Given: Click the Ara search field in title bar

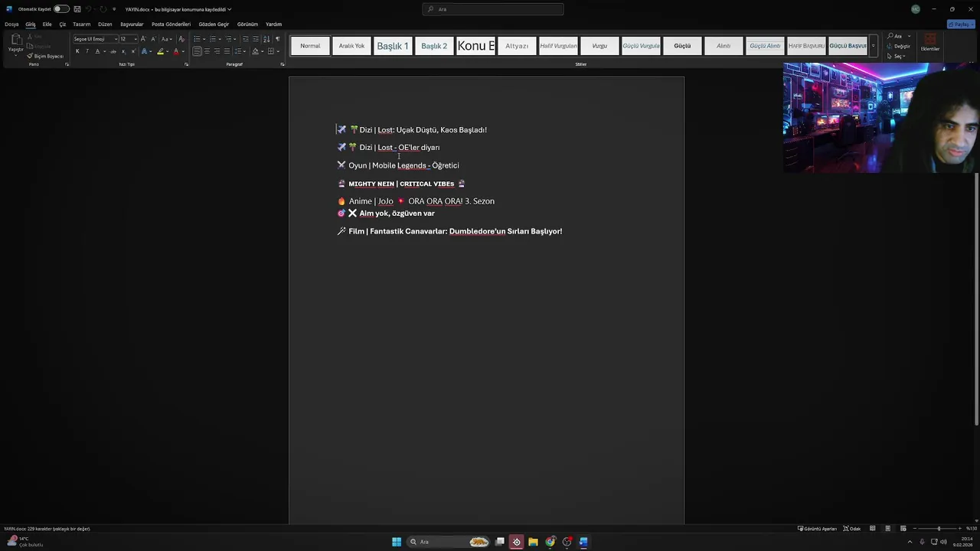Looking at the screenshot, I should 492,9.
